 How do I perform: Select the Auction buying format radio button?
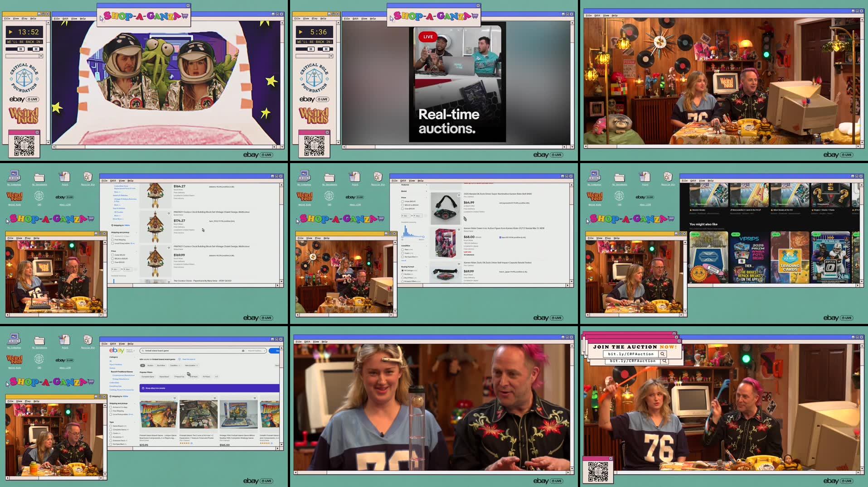[402, 274]
